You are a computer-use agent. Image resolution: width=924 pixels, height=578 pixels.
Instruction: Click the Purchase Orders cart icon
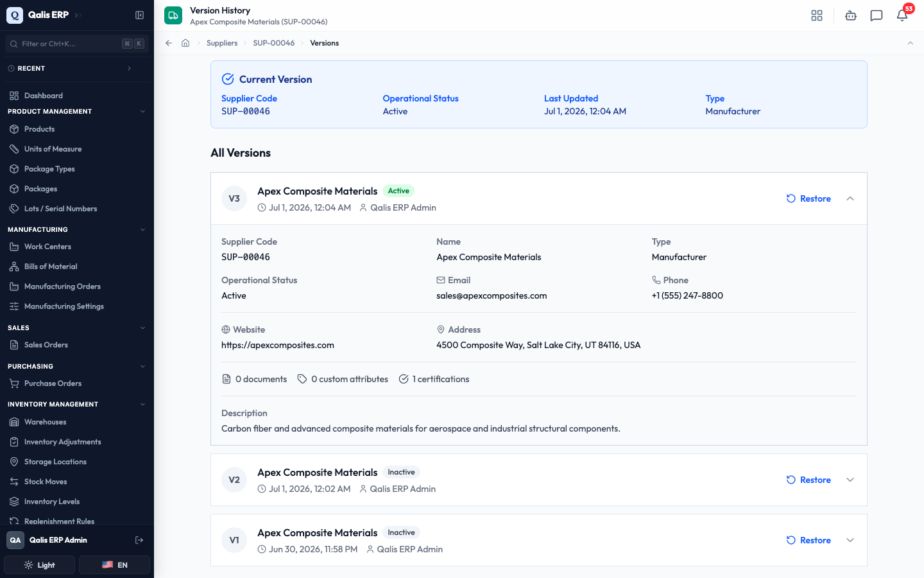coord(14,383)
